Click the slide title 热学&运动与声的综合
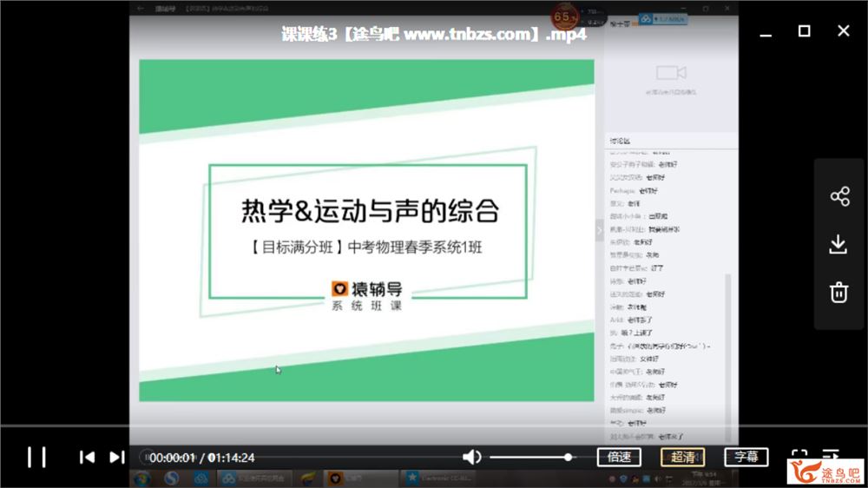Viewport: 868px width, 488px height. [x=371, y=211]
